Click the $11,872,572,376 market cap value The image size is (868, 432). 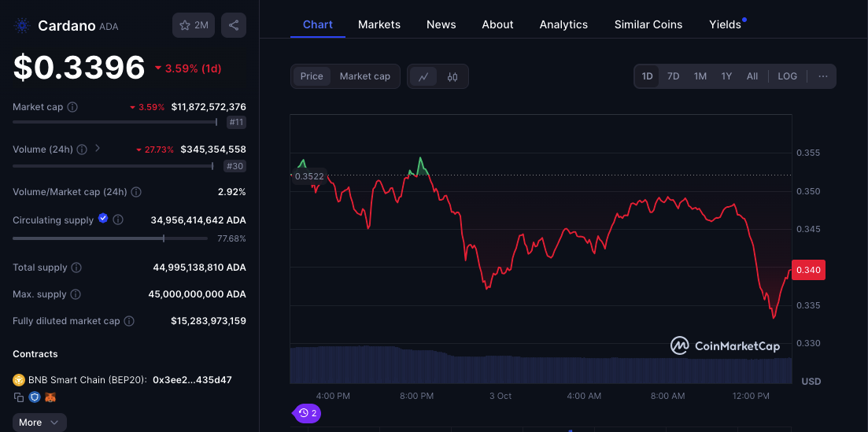coord(209,107)
